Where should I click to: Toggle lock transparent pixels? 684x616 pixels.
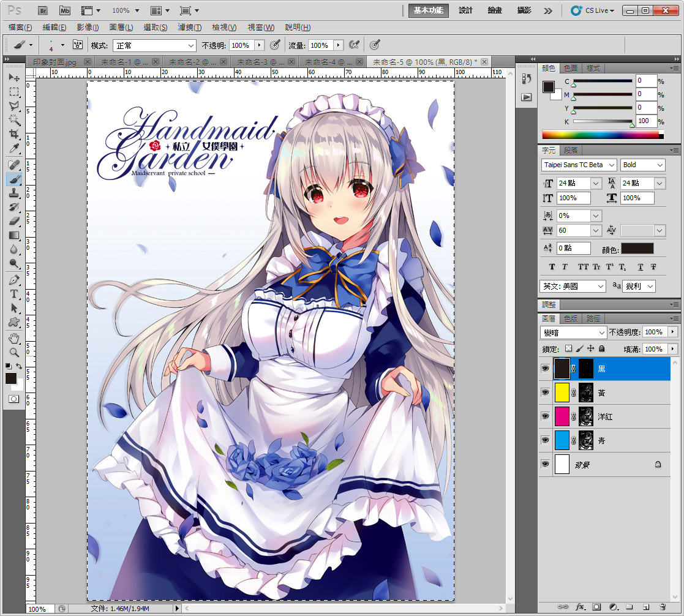[568, 348]
